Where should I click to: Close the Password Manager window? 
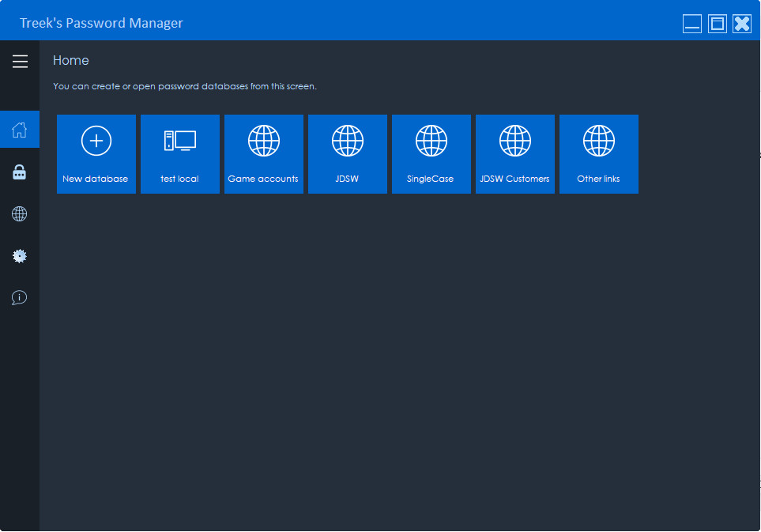tap(742, 24)
